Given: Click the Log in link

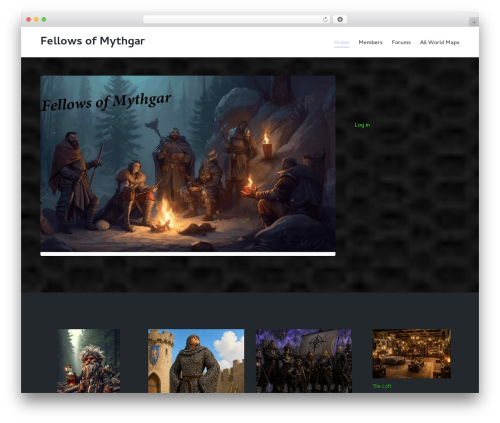Looking at the screenshot, I should [x=362, y=125].
